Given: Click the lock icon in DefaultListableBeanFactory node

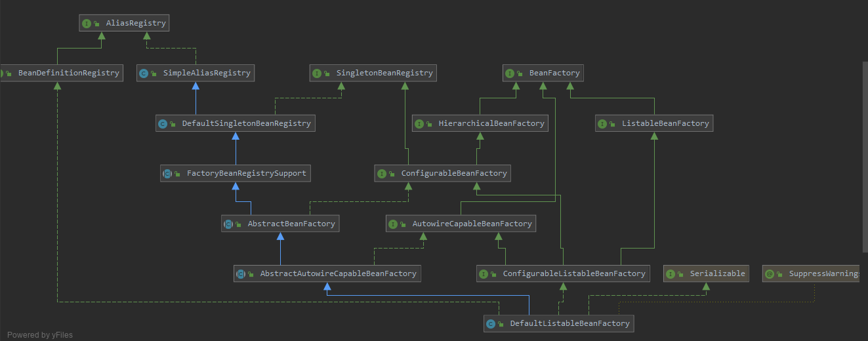Looking at the screenshot, I should [501, 324].
